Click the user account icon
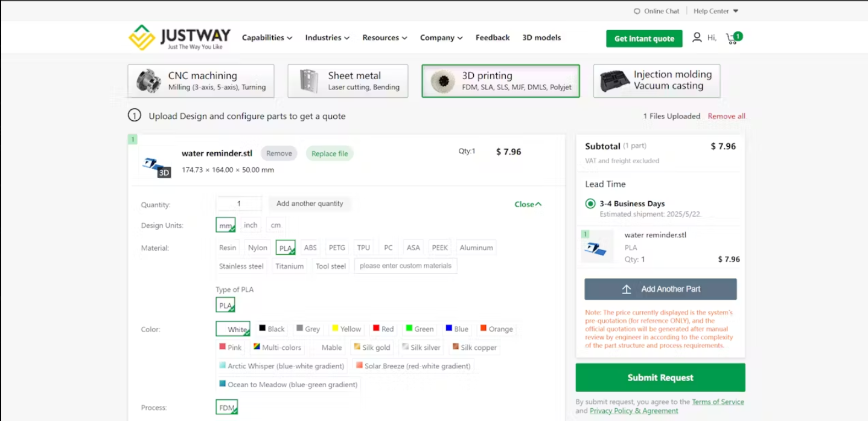868x421 pixels. tap(697, 37)
